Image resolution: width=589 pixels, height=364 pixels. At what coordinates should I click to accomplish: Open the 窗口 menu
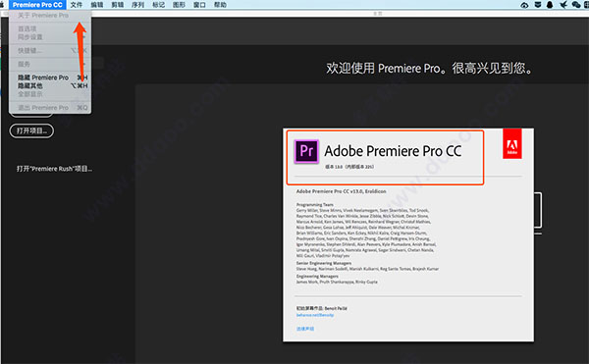pos(199,5)
